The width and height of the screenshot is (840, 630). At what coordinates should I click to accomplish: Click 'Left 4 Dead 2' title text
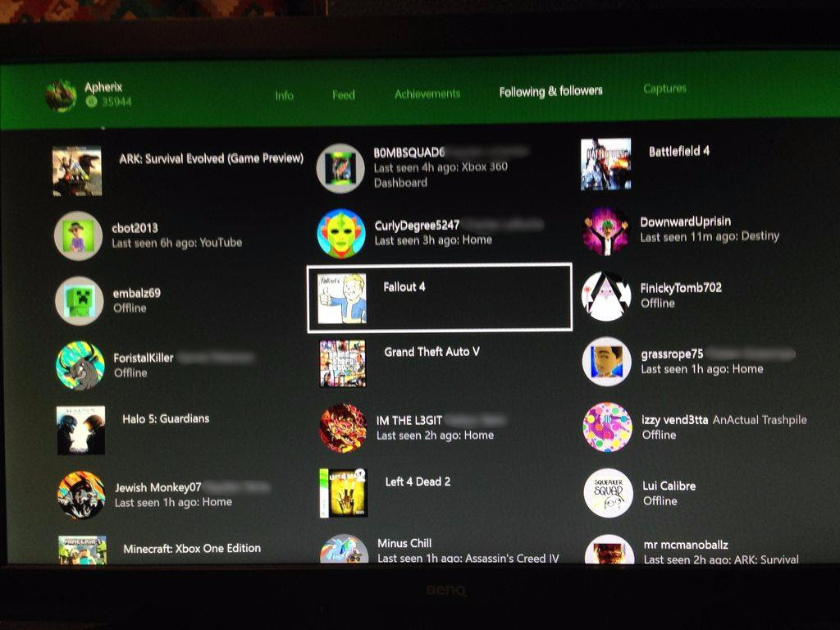tap(418, 482)
